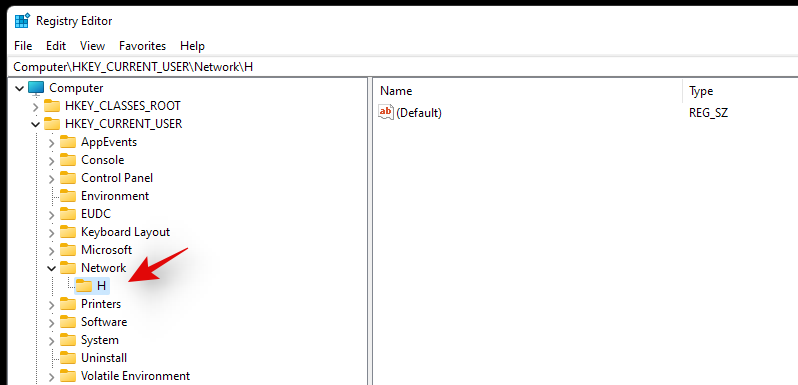
Task: Click the Console folder icon
Action: pos(68,160)
